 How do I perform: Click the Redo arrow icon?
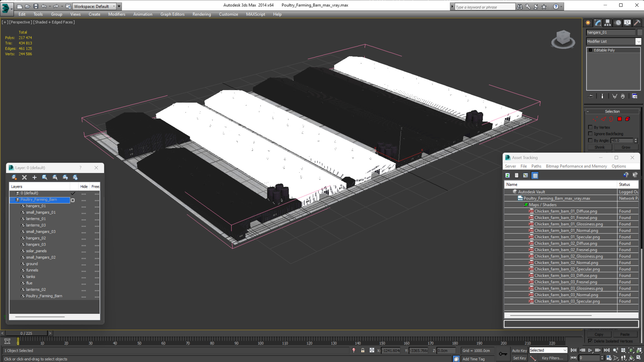[56, 6]
